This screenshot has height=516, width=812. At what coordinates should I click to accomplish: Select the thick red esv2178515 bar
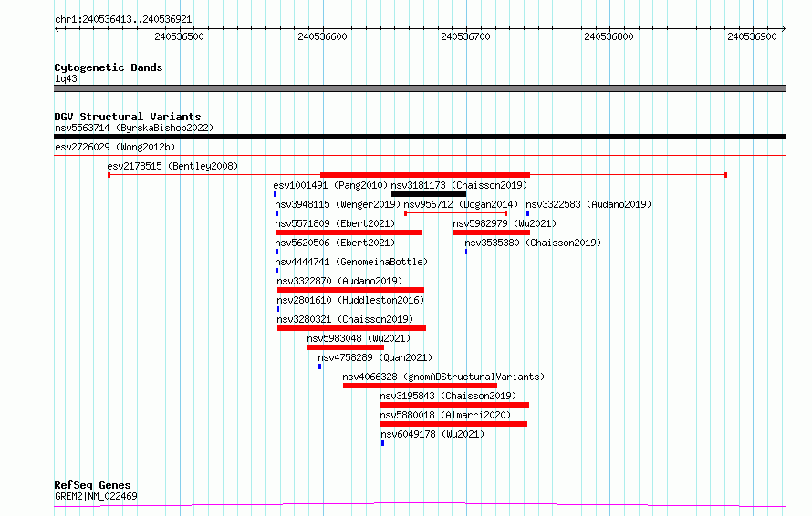[x=425, y=175]
